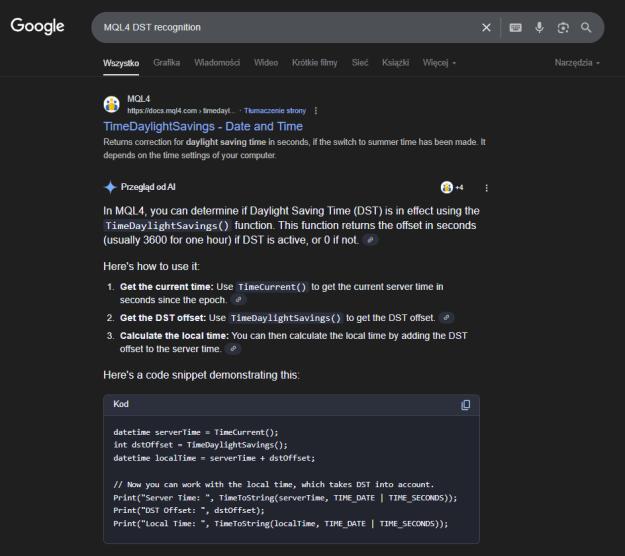The image size is (625, 556).
Task: Click code line 'datetime localTime = serverTime + dstOffset;'
Action: [x=214, y=458]
